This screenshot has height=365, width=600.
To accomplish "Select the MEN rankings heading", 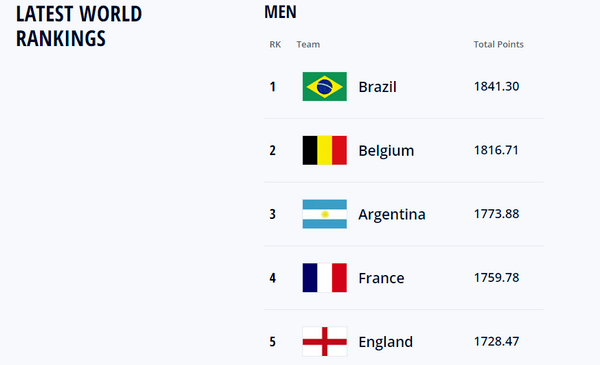I will coord(280,12).
